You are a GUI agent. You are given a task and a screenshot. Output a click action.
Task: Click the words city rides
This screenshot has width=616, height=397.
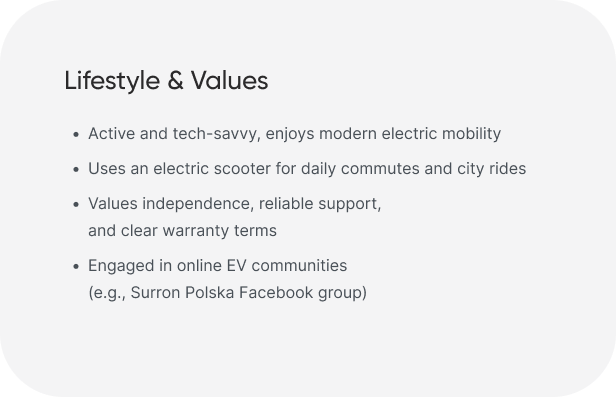point(491,169)
